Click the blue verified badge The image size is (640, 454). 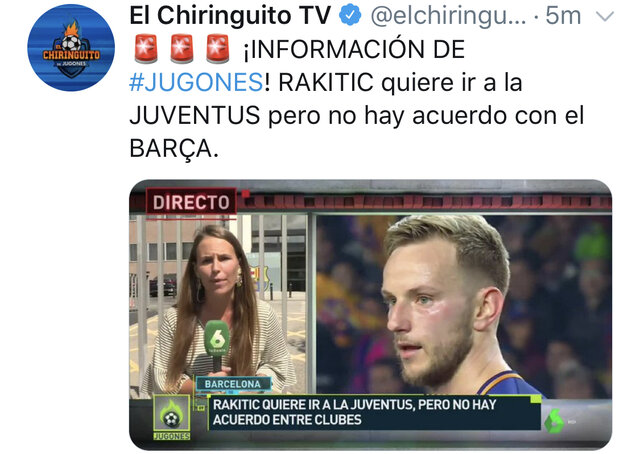[x=350, y=15]
